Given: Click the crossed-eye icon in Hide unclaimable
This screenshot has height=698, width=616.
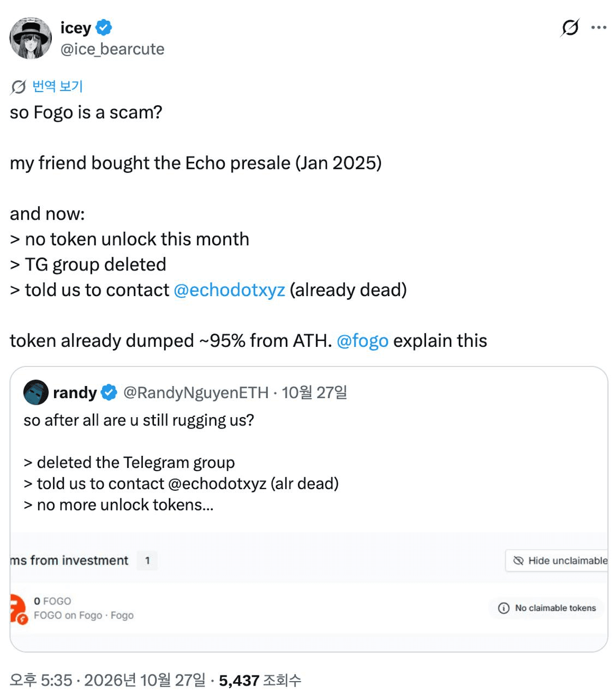Looking at the screenshot, I should tap(518, 561).
